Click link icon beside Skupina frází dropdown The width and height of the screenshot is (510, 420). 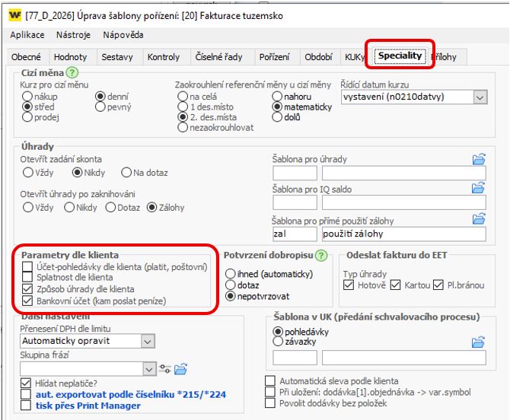tap(165, 370)
